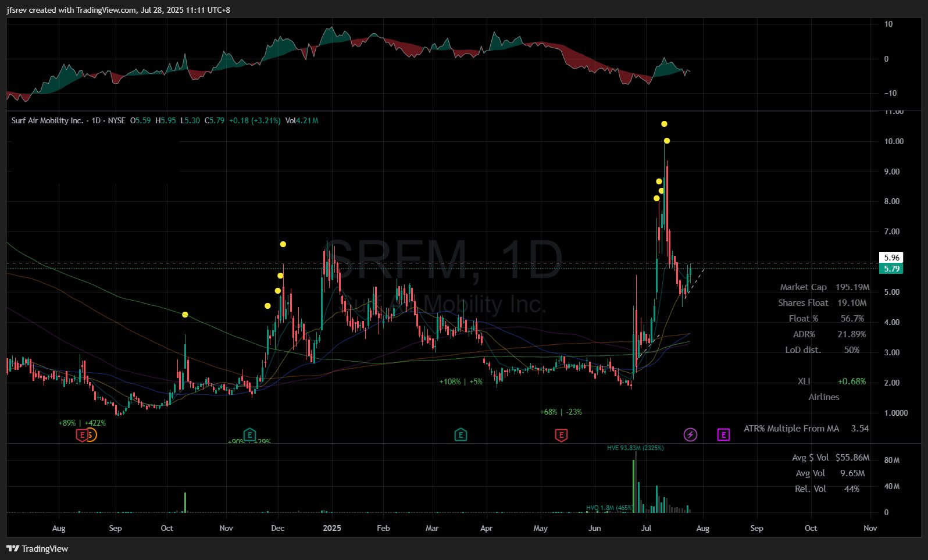Click the 2025 label on time axis
928x560 pixels.
tap(332, 528)
